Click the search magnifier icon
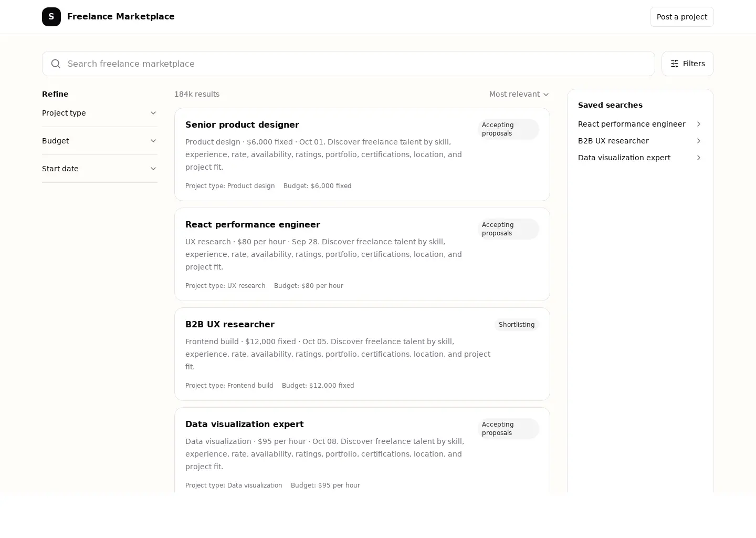 point(56,64)
